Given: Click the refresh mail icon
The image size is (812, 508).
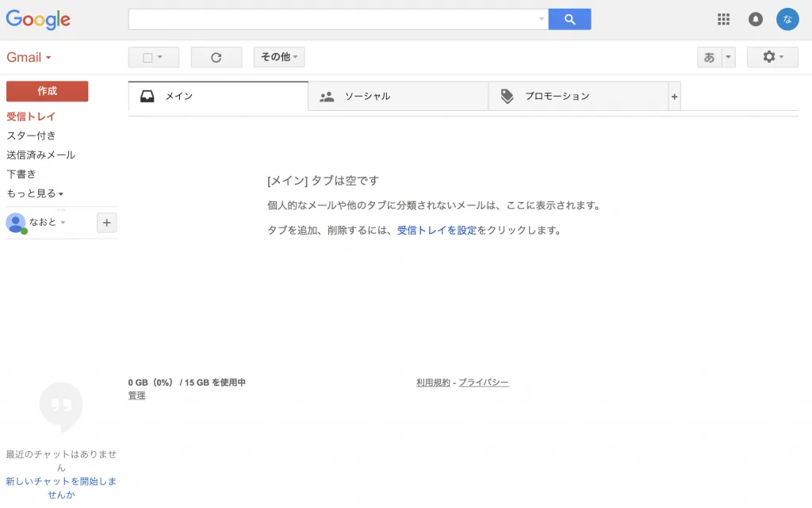Looking at the screenshot, I should [x=216, y=57].
